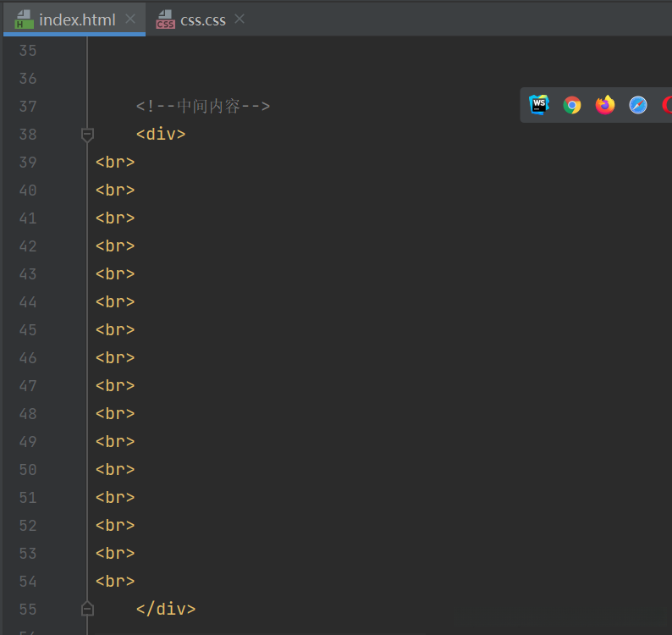Image resolution: width=672 pixels, height=635 pixels.
Task: Open page in Safari browser
Action: (638, 105)
